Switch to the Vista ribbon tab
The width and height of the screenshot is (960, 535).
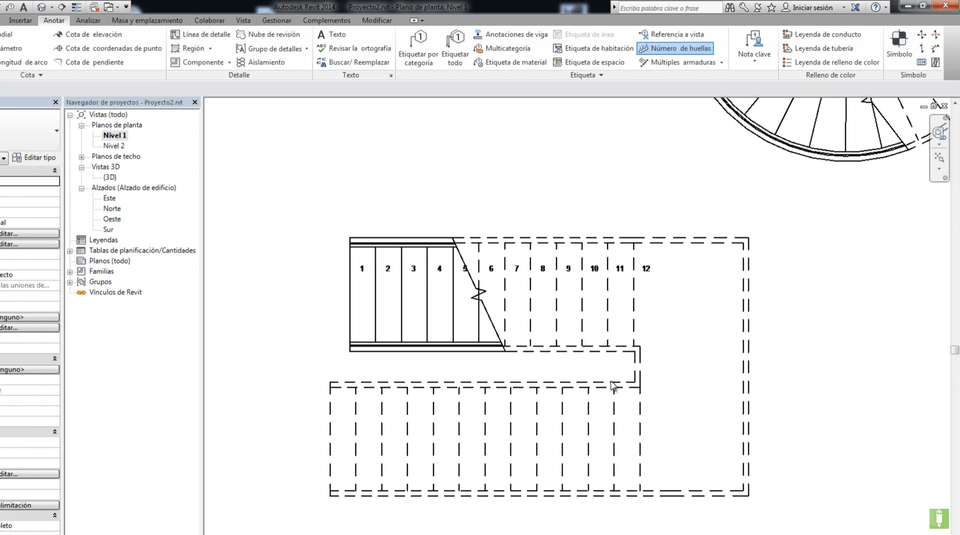click(x=243, y=20)
